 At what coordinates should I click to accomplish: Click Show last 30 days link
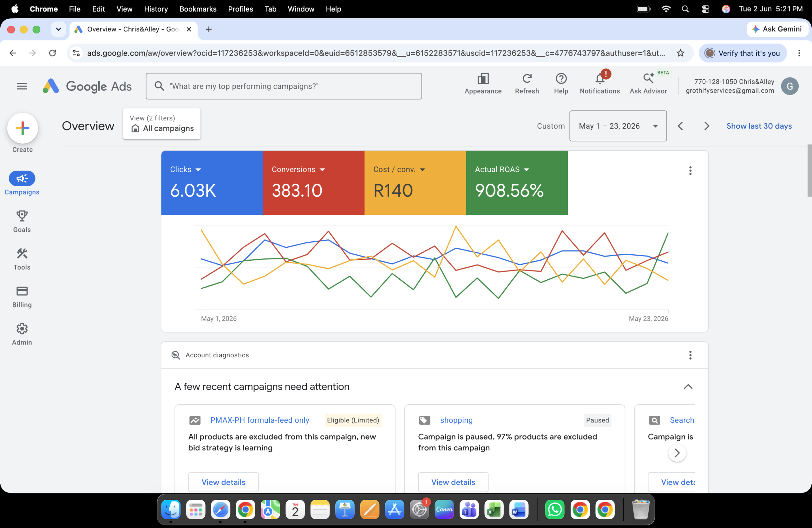(759, 126)
